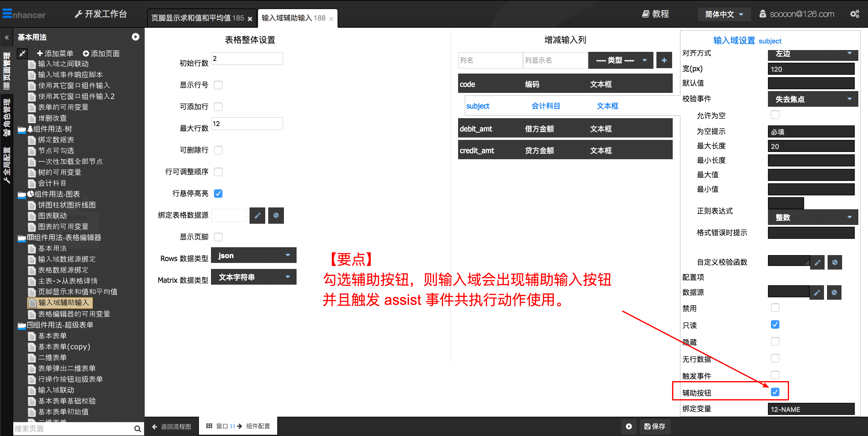
Task: Open the 校验事件 失去焦点 dropdown
Action: 813,99
